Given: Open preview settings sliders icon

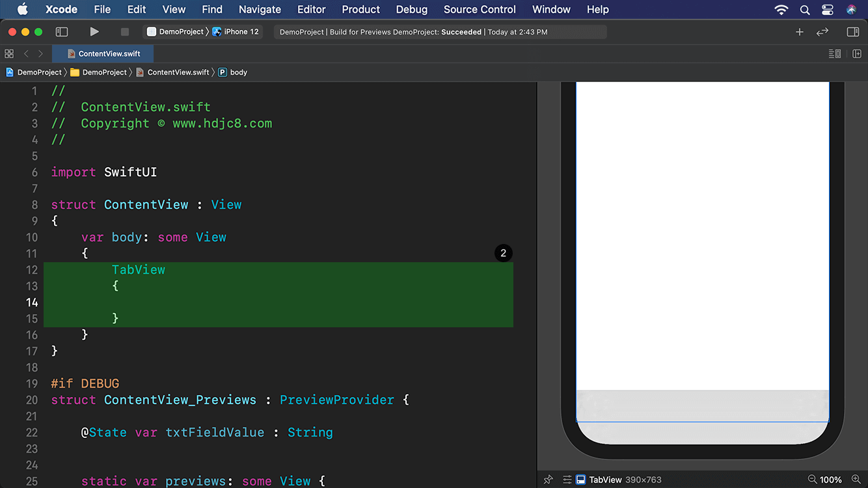Looking at the screenshot, I should pos(567,480).
